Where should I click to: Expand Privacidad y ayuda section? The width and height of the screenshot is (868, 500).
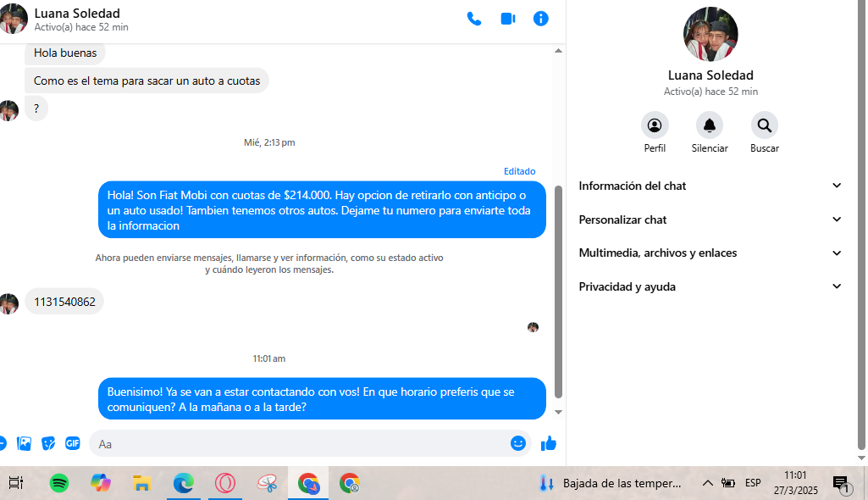click(x=710, y=286)
